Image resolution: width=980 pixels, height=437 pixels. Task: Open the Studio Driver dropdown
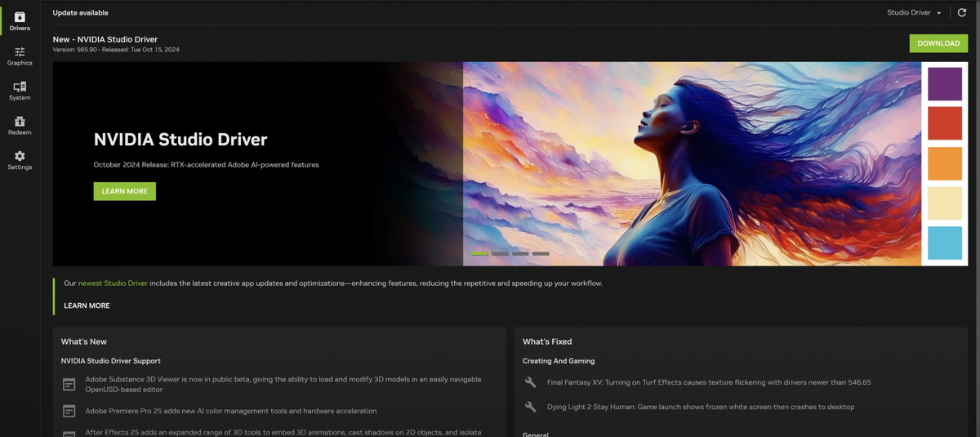[914, 13]
